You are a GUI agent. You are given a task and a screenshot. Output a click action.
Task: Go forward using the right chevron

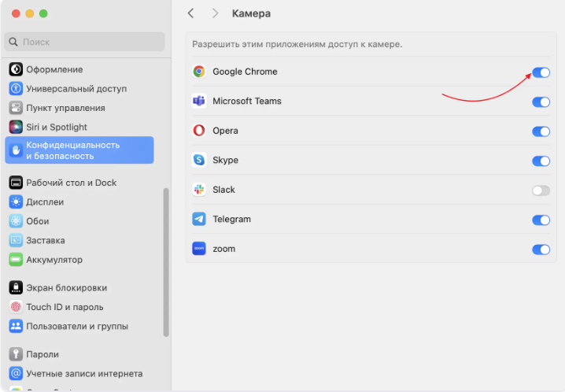click(x=215, y=13)
